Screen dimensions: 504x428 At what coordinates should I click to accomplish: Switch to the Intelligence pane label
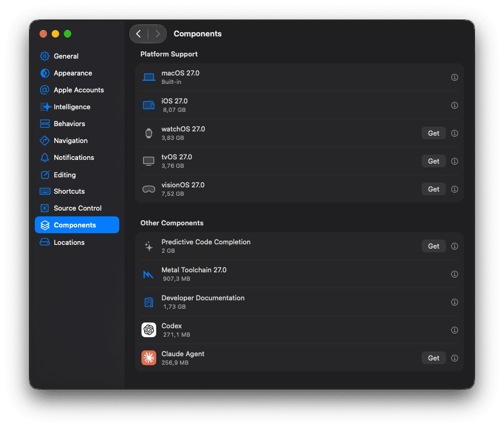(x=72, y=107)
